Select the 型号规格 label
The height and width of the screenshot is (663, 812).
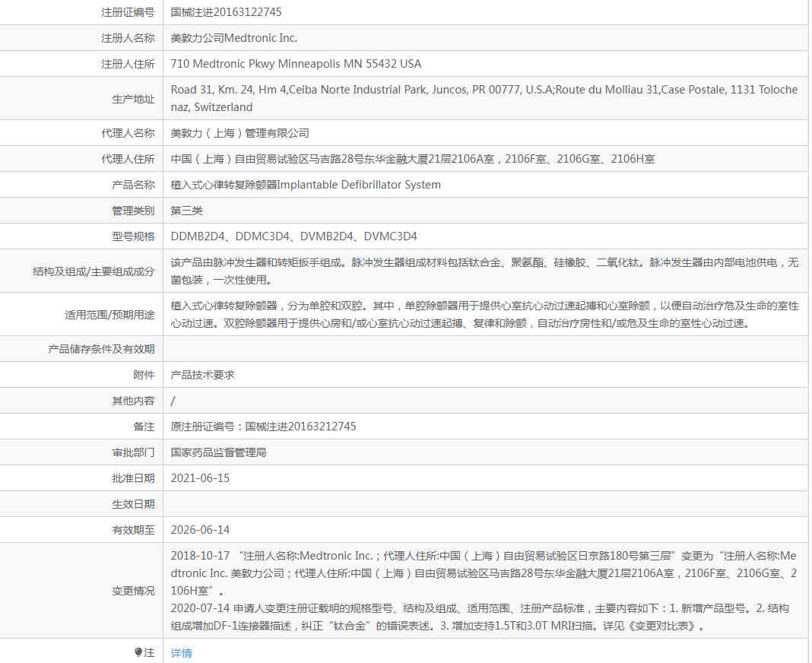[133, 236]
